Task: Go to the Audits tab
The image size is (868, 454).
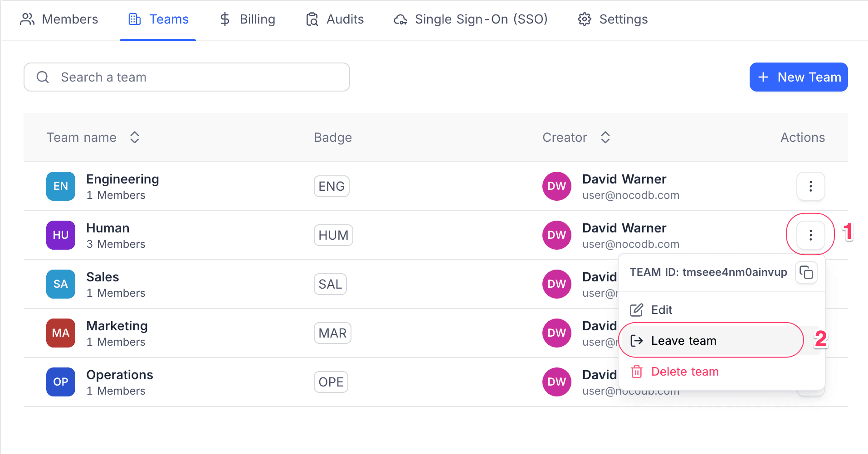Action: (x=335, y=19)
